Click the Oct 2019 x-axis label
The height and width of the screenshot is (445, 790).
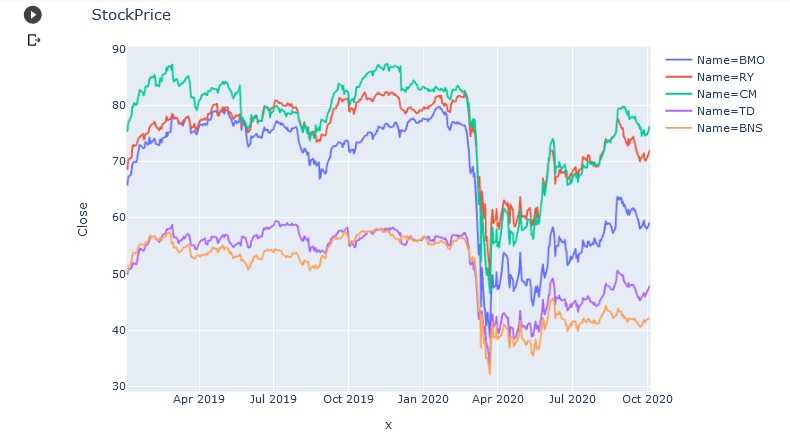pyautogui.click(x=349, y=399)
